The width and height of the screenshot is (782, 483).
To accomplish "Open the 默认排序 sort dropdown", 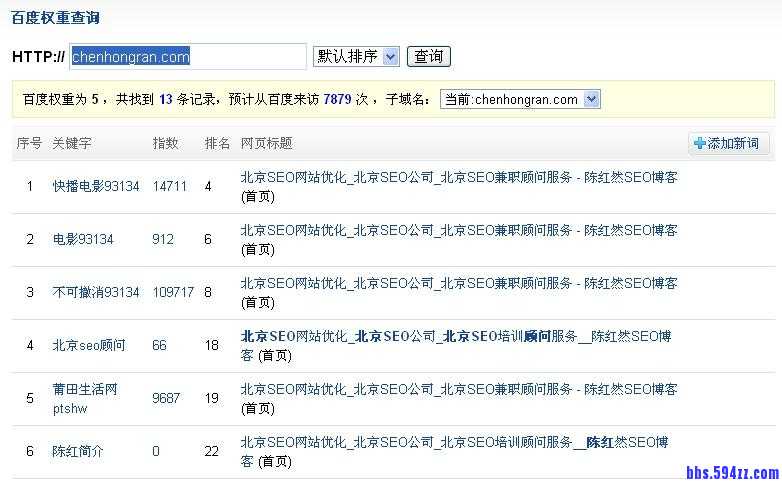I will coord(356,56).
